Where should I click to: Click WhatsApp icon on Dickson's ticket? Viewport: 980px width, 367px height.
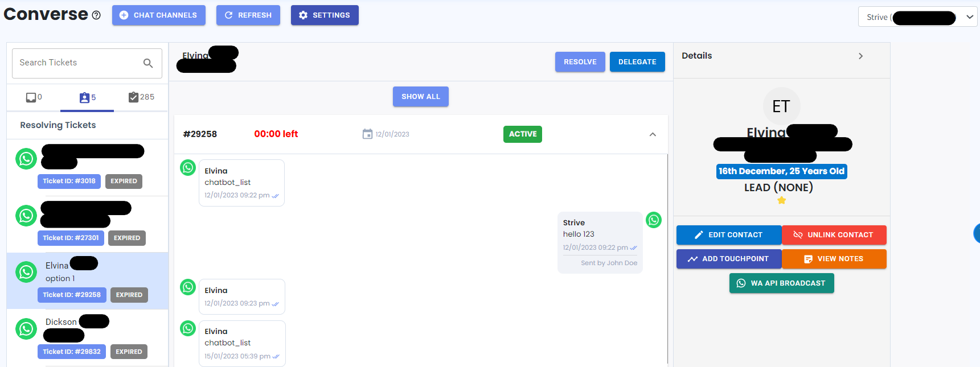tap(26, 329)
